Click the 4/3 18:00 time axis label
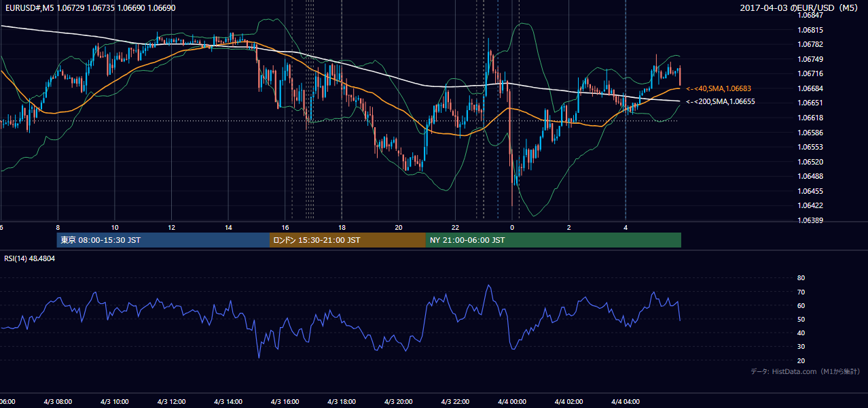This screenshot has width=868, height=408. 342,402
